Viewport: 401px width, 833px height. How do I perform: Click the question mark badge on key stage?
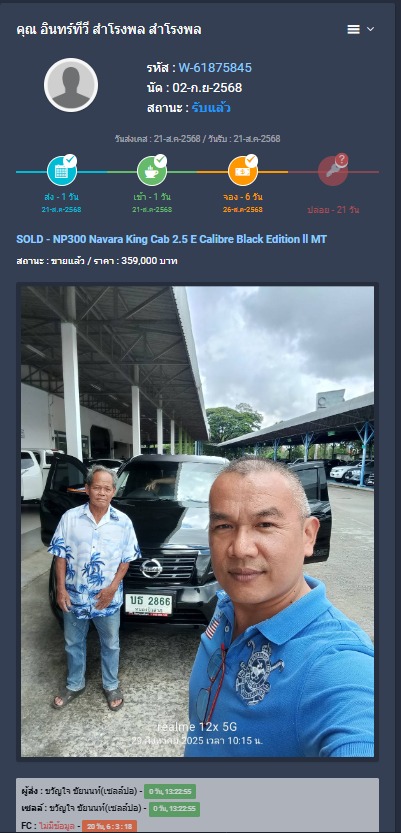pos(342,159)
